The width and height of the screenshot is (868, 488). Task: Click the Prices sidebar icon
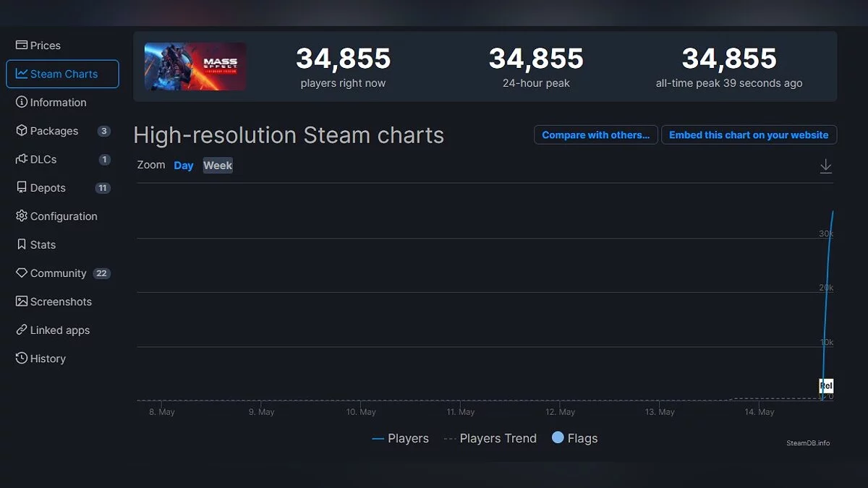(x=22, y=45)
